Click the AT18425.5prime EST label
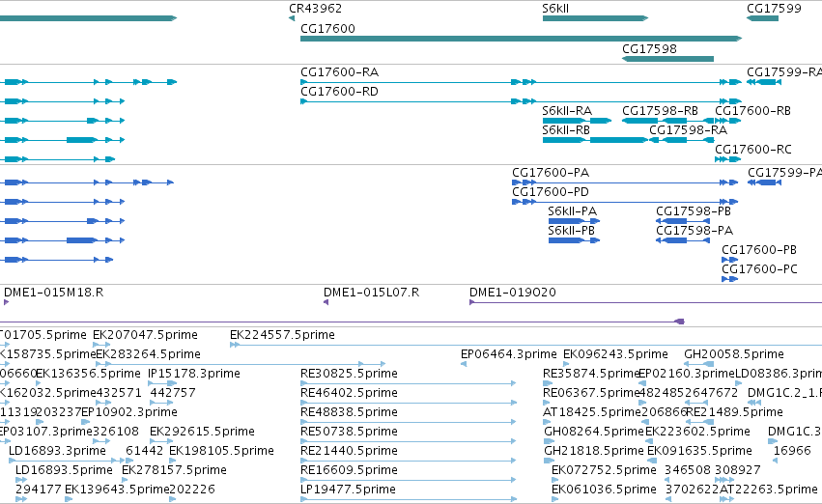This screenshot has height=504, width=822. pos(591,412)
